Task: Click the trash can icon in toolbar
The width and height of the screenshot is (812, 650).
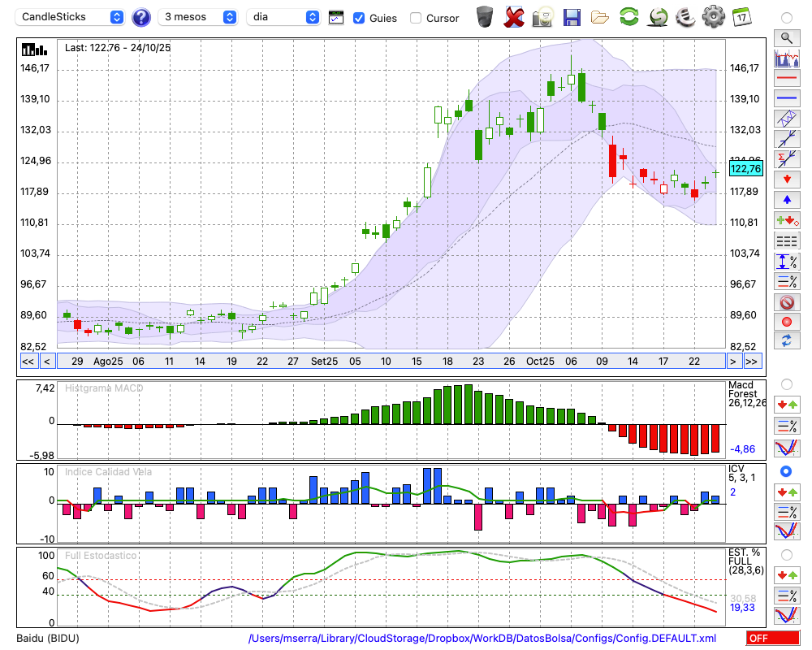Action: pos(485,16)
